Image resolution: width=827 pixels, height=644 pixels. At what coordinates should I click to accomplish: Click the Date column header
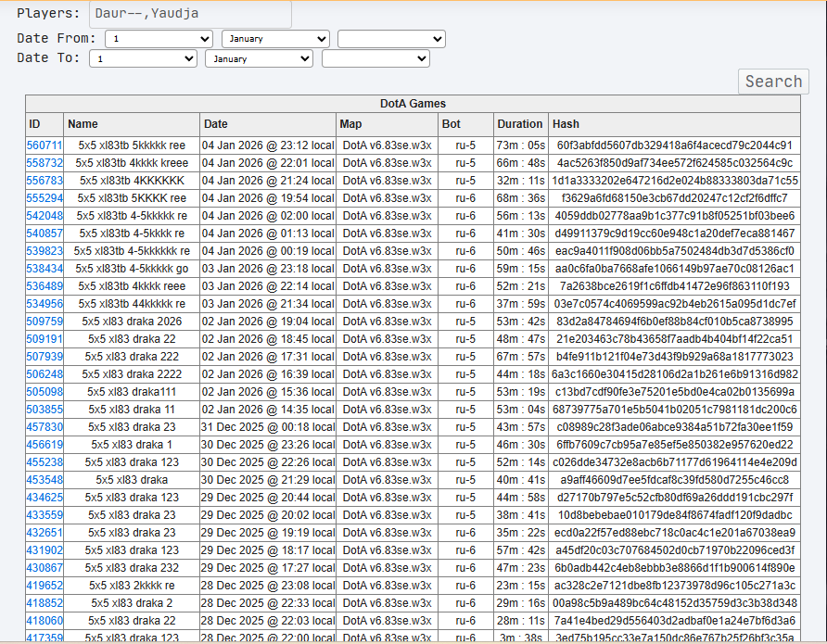point(267,124)
